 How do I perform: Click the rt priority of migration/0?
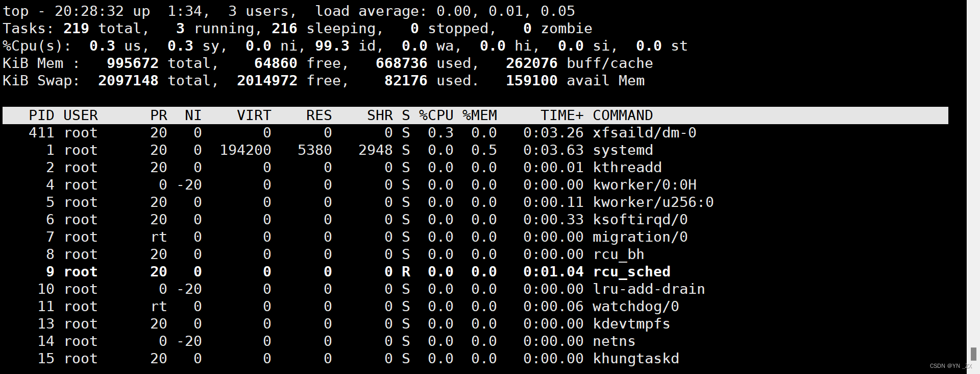click(x=159, y=237)
